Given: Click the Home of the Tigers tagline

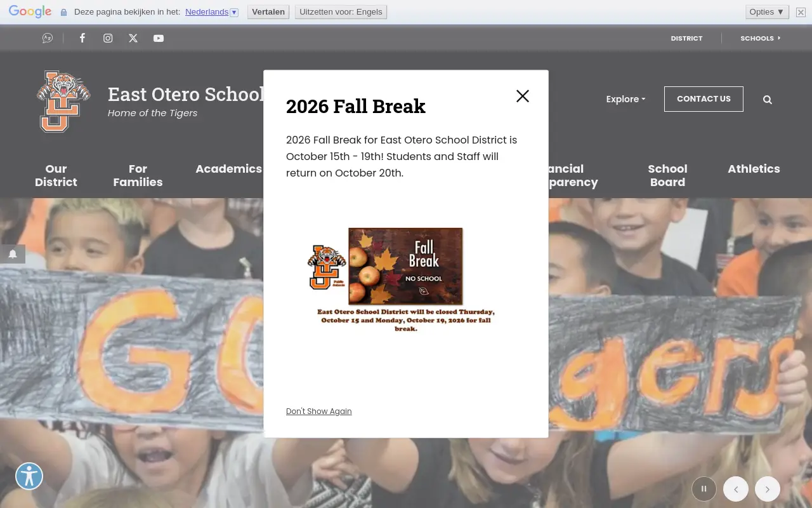Looking at the screenshot, I should click(x=152, y=113).
